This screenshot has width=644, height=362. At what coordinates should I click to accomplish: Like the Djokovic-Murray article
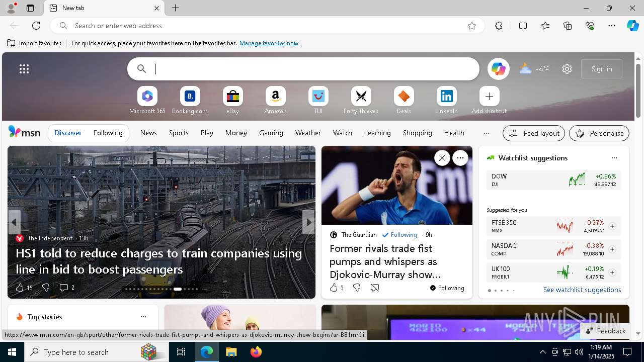(x=336, y=288)
